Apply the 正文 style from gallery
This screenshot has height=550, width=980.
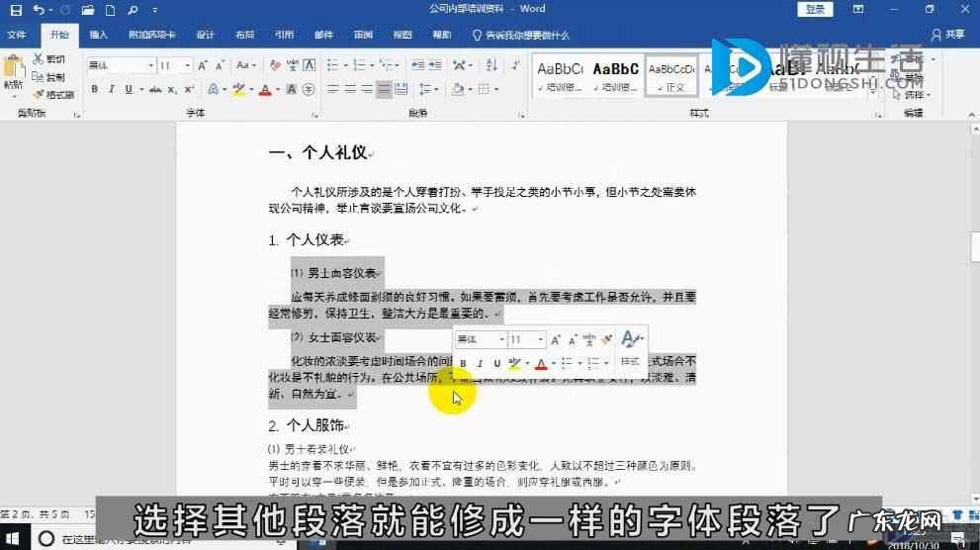(x=671, y=76)
